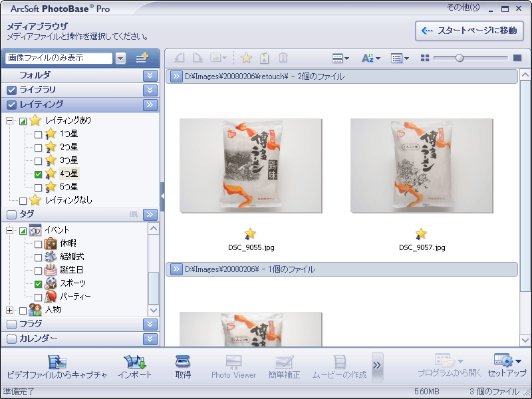
Task: Open the list display options dropdown
Action: [x=400, y=59]
